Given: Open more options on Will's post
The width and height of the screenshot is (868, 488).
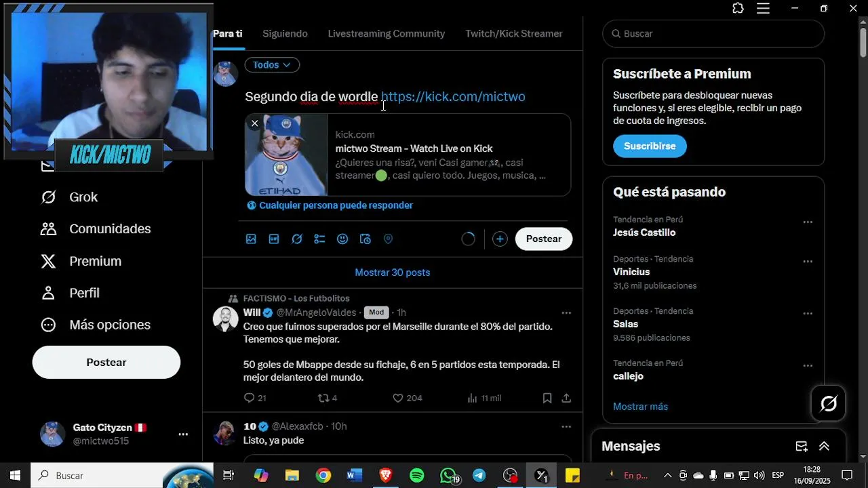Looking at the screenshot, I should [566, 312].
